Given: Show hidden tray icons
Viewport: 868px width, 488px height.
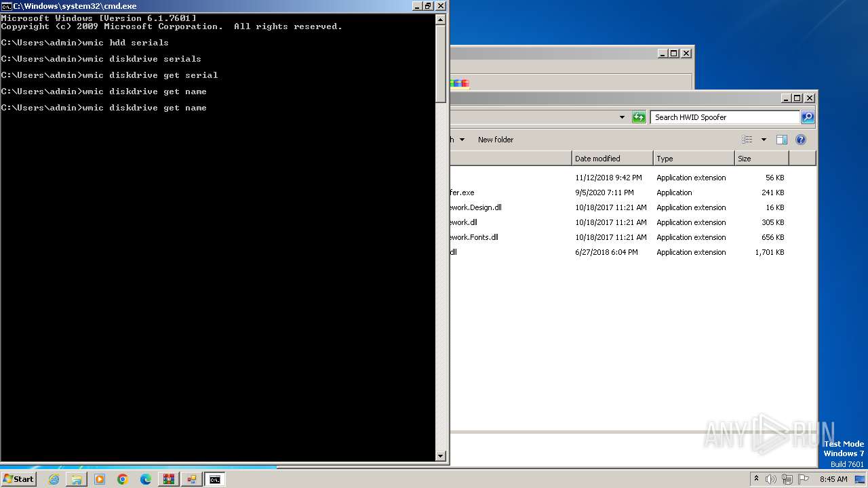Looking at the screenshot, I should click(756, 479).
